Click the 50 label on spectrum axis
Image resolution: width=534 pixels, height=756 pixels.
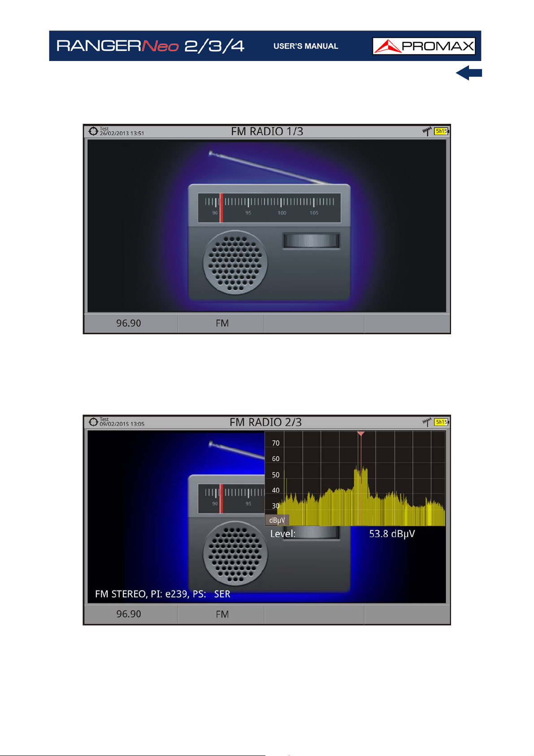point(276,475)
